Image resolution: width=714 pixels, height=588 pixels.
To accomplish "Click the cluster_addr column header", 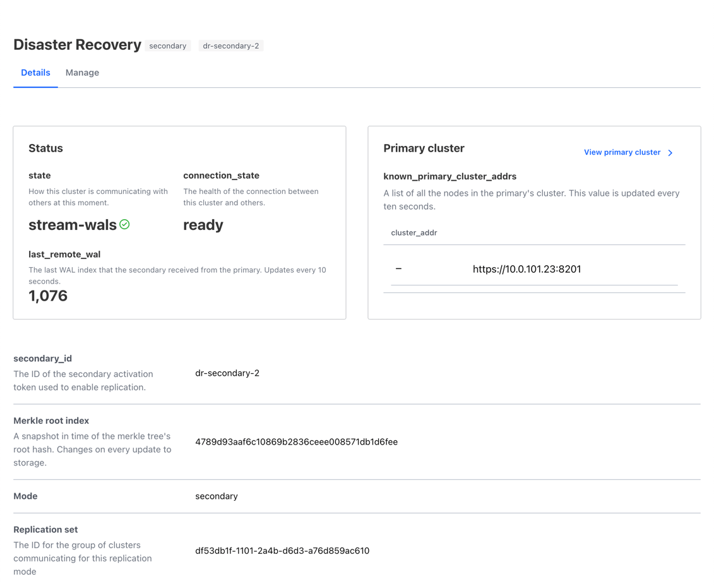I will pos(414,232).
